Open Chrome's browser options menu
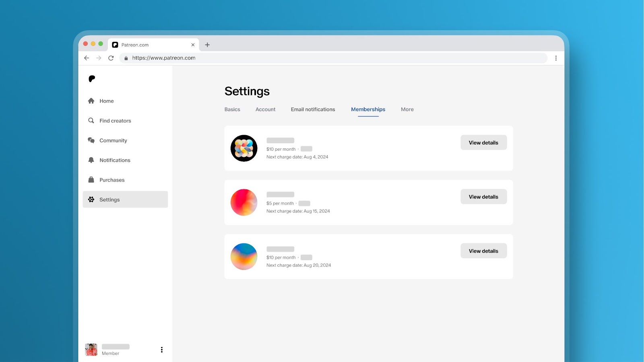This screenshot has width=644, height=362. coord(556,58)
